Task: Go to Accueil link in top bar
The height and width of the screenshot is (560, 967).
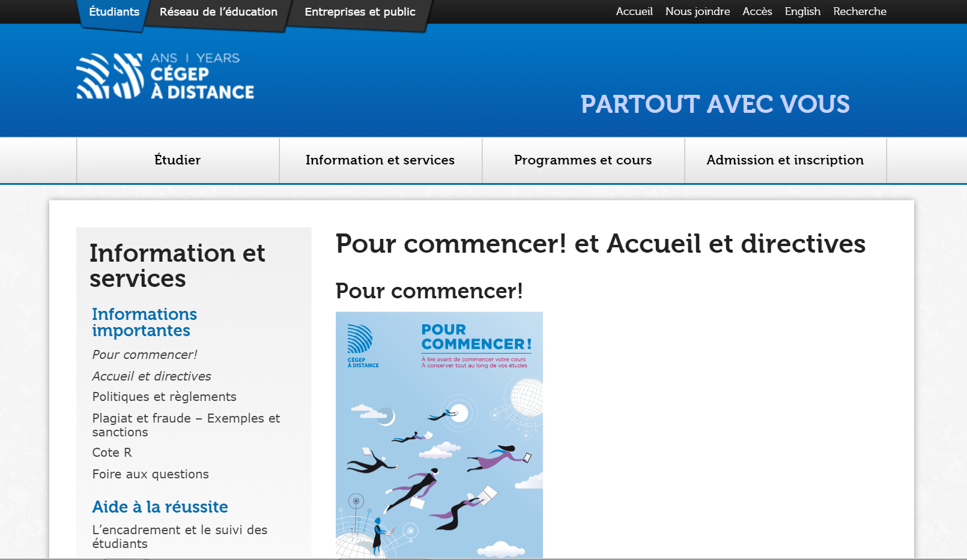Action: [x=634, y=11]
